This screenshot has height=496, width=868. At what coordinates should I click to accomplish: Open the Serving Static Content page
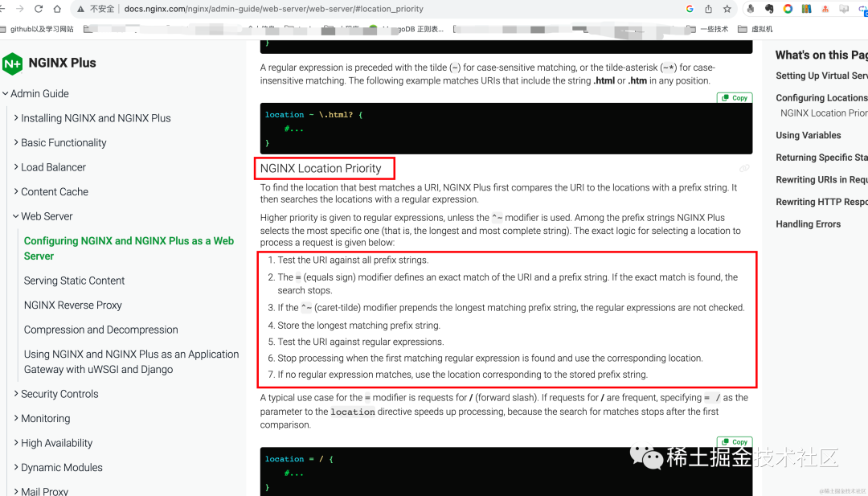point(74,281)
